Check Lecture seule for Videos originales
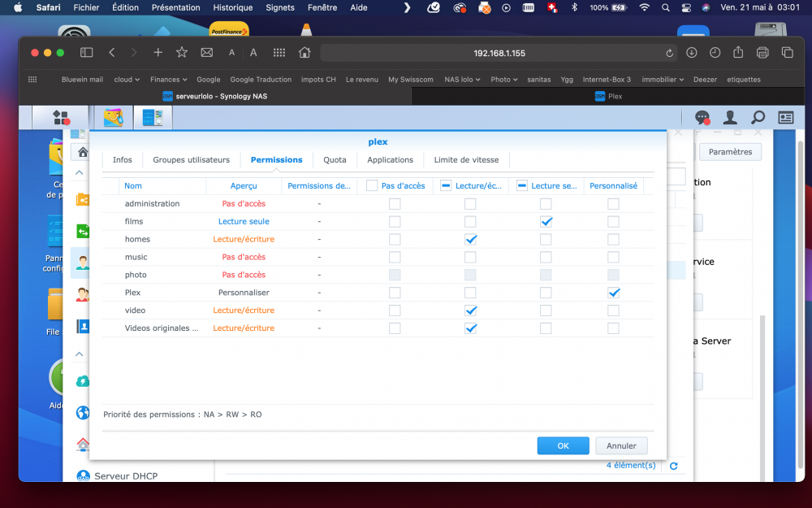The image size is (812, 508). pyautogui.click(x=546, y=328)
